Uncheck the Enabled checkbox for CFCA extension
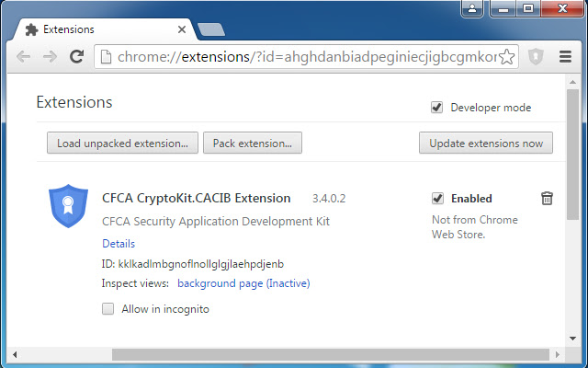Image resolution: width=588 pixels, height=368 pixels. pyautogui.click(x=437, y=199)
